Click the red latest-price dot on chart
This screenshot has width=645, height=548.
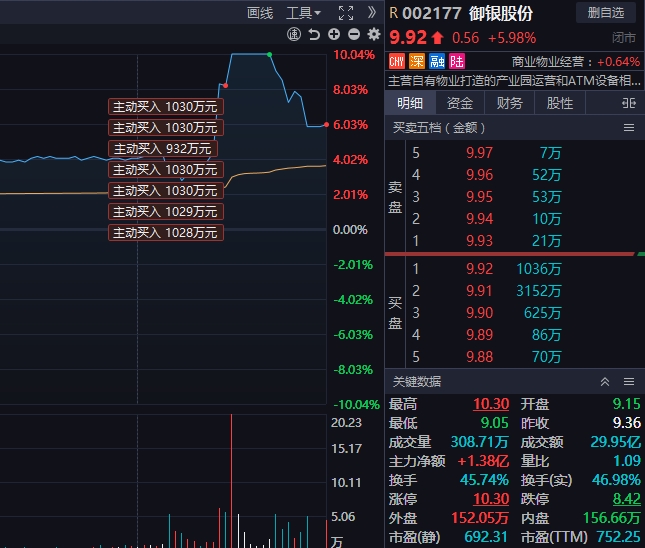point(326,124)
